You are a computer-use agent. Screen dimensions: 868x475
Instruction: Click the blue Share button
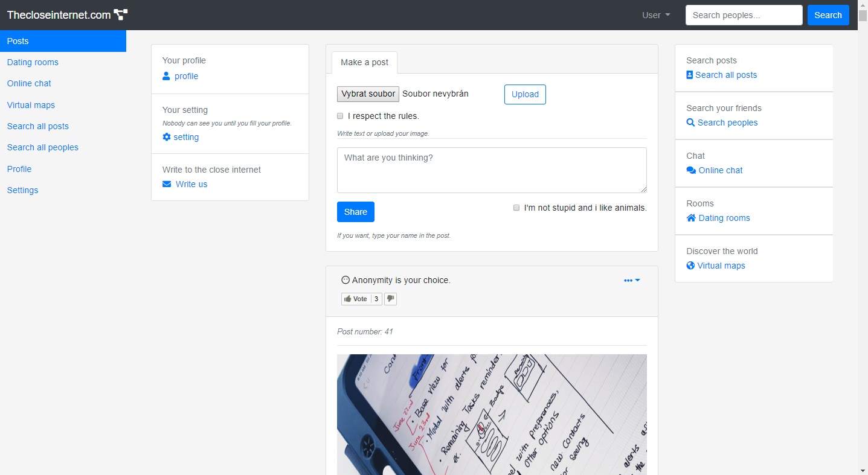[x=356, y=212]
